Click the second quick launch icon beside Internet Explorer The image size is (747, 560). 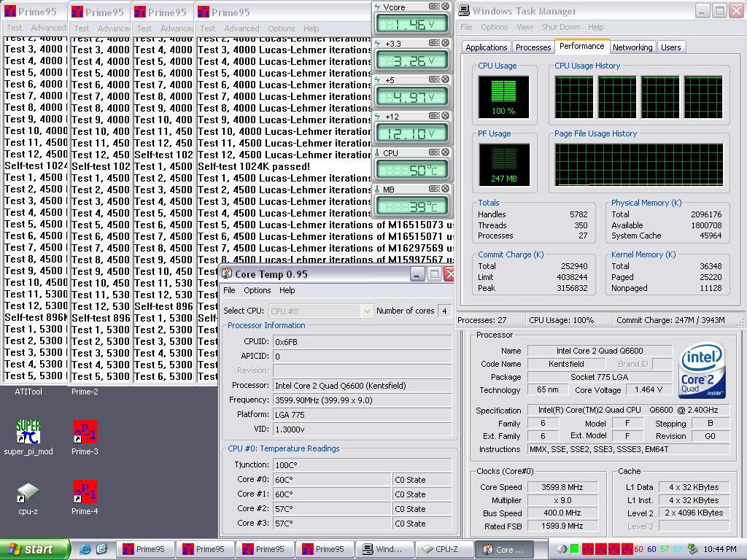click(101, 549)
